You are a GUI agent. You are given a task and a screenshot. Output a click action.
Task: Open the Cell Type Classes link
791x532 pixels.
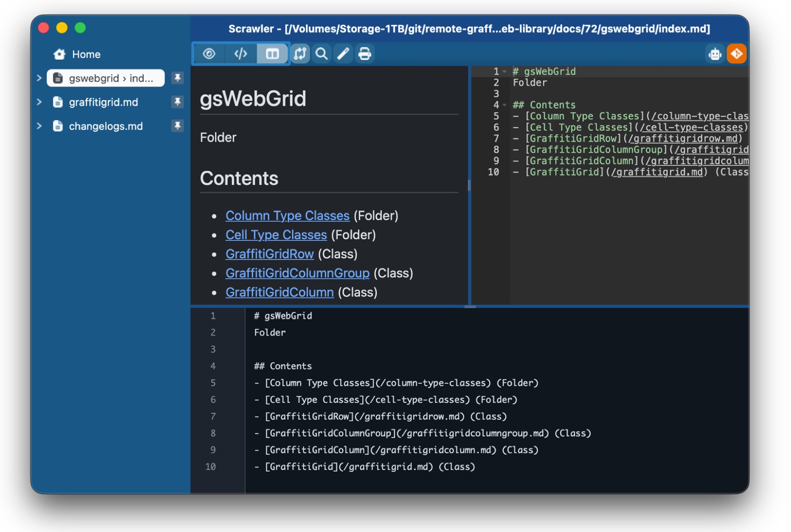click(x=276, y=235)
